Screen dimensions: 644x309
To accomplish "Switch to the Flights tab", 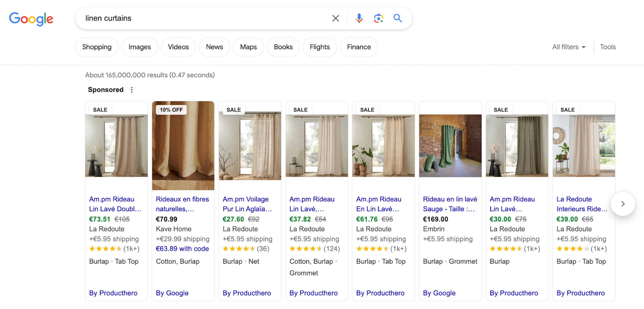I will (320, 47).
